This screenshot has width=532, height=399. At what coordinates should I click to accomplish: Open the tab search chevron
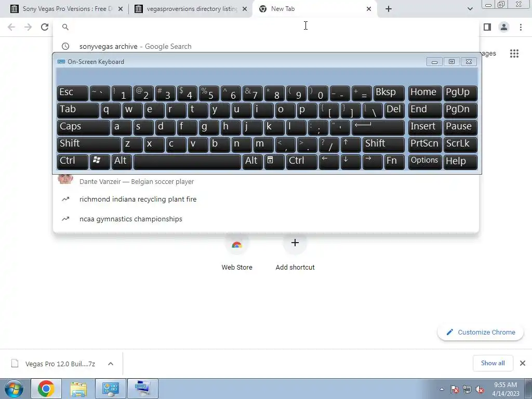(x=470, y=9)
